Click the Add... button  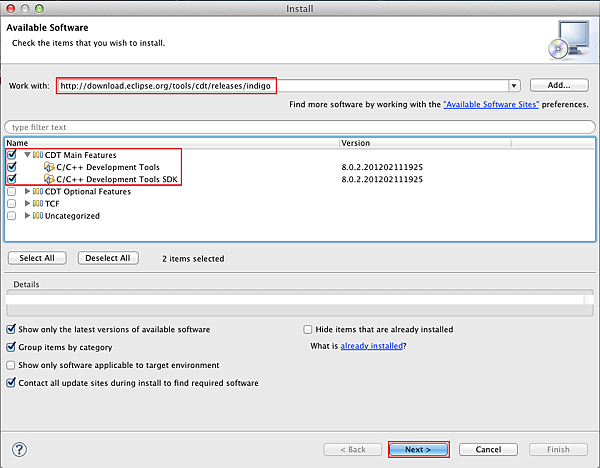(559, 85)
